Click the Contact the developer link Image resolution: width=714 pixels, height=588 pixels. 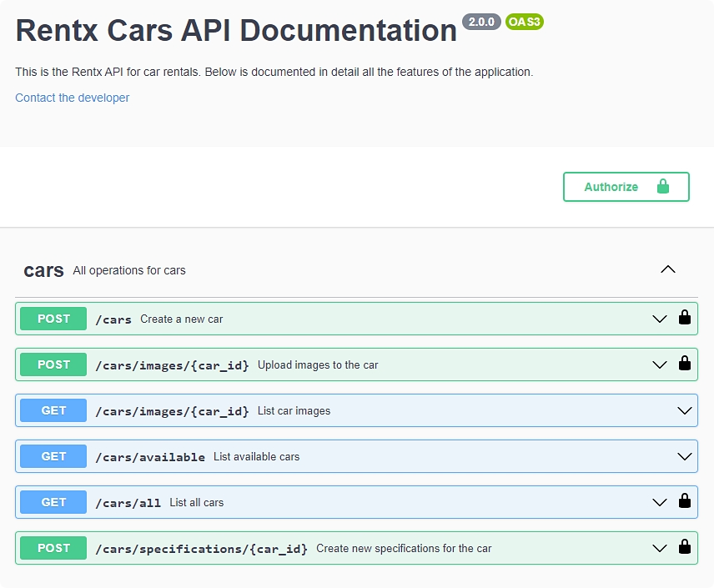coord(72,98)
